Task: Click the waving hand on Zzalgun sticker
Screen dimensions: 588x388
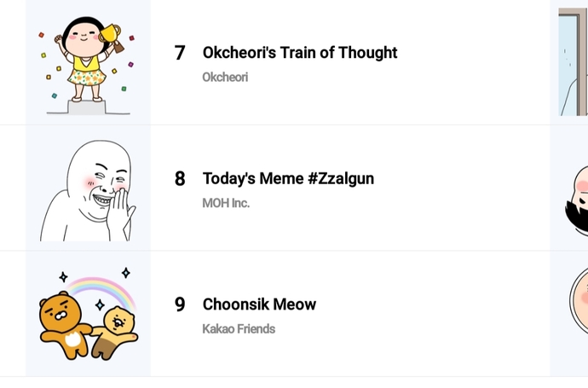Action: click(121, 214)
